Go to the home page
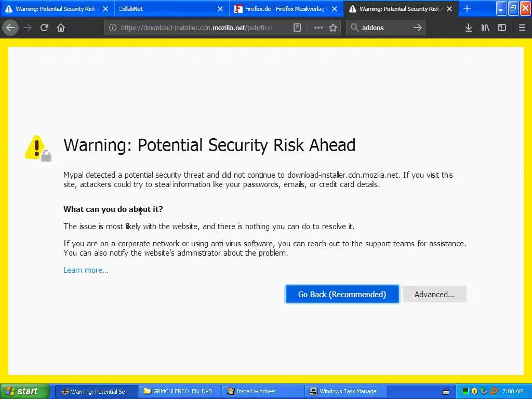This screenshot has height=399, width=532. (x=61, y=28)
